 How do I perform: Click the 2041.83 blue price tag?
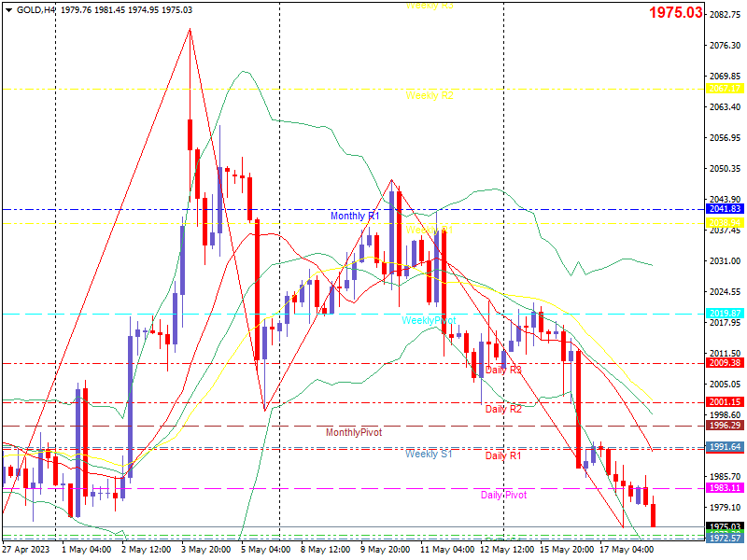tap(726, 209)
